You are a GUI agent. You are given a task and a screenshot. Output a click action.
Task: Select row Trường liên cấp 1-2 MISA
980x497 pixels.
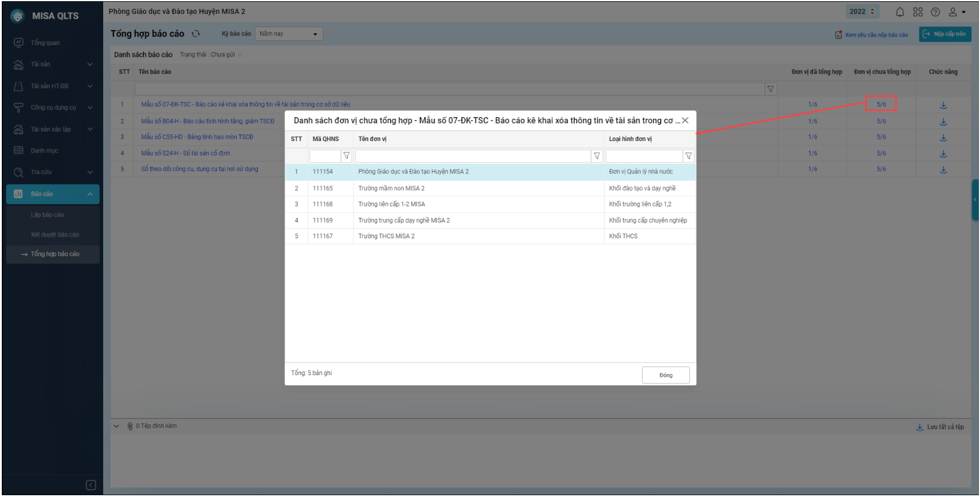(491, 204)
